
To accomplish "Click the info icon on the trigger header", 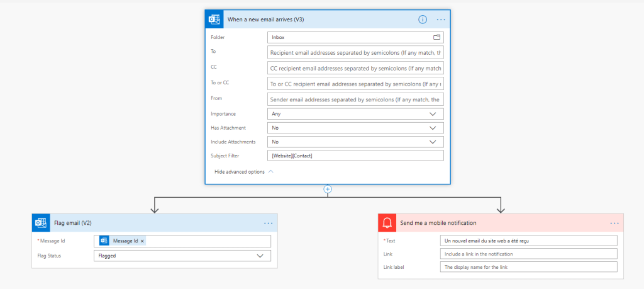I will point(423,20).
